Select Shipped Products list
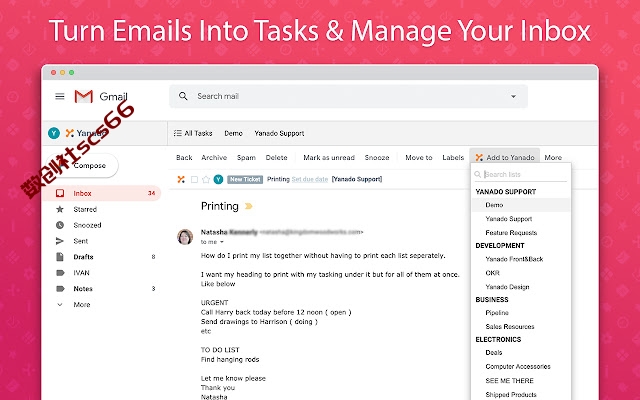 coord(511,395)
